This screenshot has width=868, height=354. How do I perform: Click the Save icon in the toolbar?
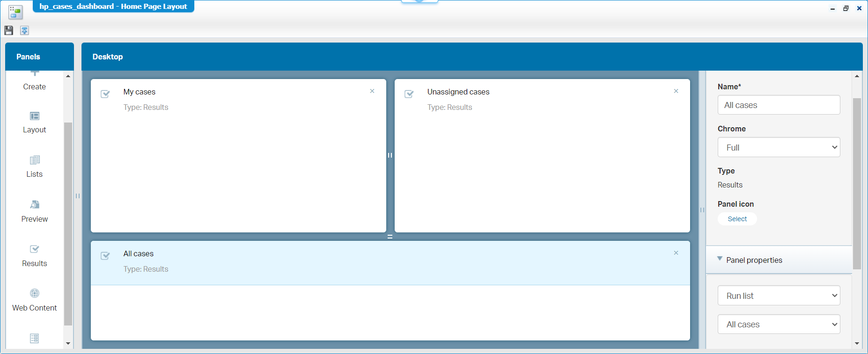click(x=8, y=30)
